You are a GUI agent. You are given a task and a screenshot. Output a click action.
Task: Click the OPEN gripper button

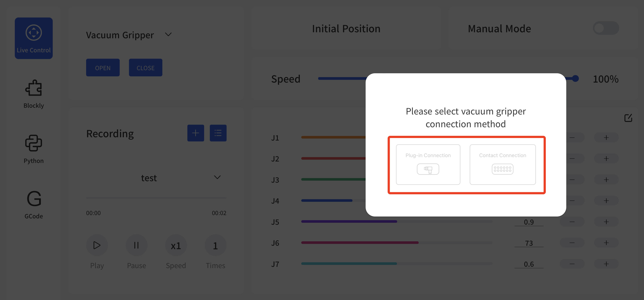pos(103,68)
